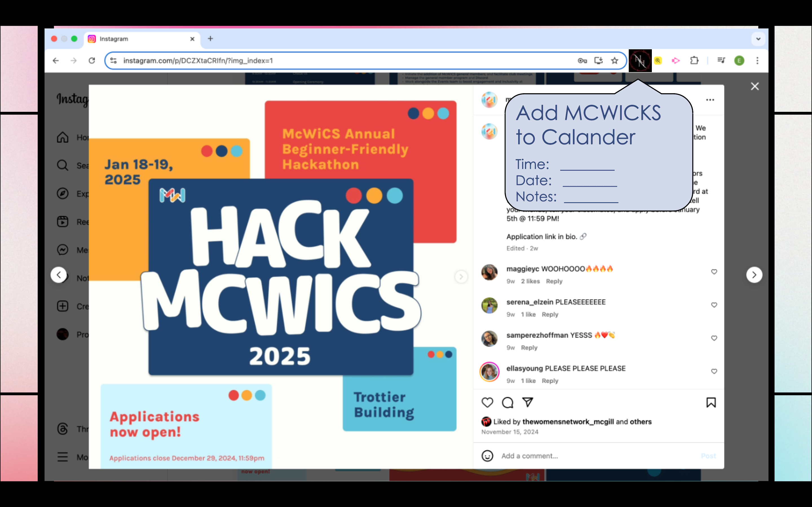Reply to serena_elzein's comment
Image resolution: width=812 pixels, height=507 pixels.
[x=550, y=315]
